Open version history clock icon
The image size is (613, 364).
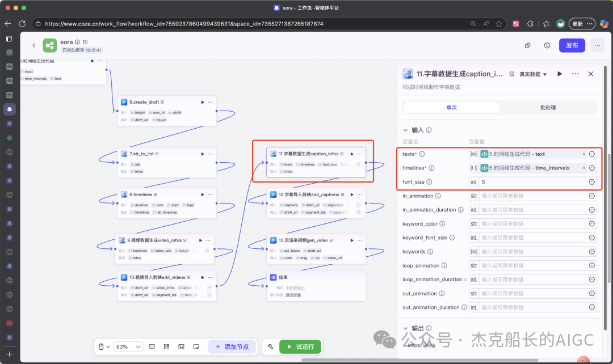547,45
